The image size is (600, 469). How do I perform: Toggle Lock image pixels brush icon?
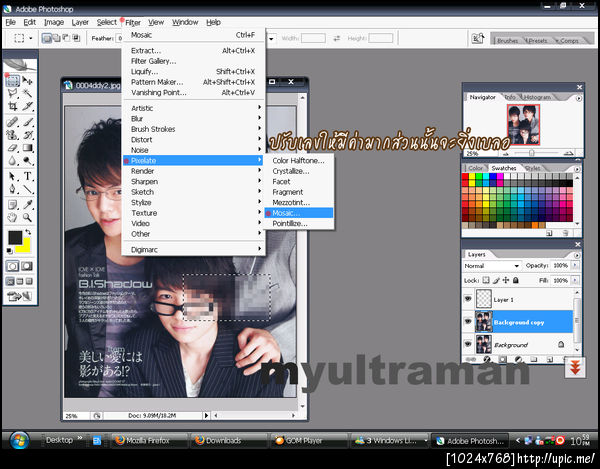(x=496, y=280)
